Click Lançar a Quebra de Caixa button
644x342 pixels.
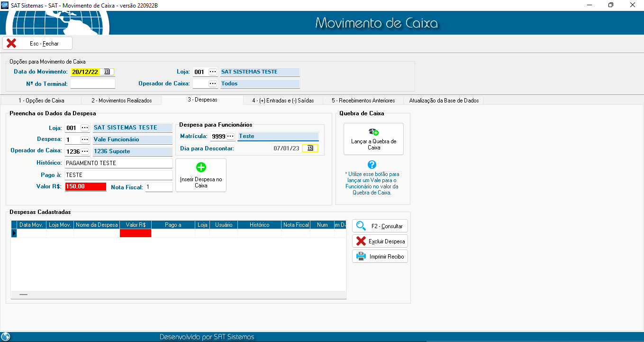(x=373, y=139)
